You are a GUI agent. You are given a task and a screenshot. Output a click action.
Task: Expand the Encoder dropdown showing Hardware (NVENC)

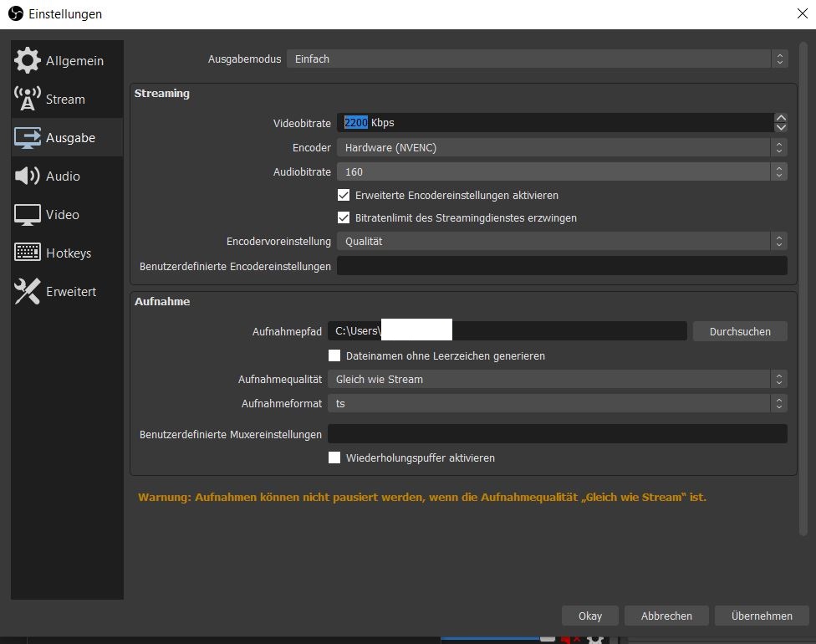coord(561,147)
